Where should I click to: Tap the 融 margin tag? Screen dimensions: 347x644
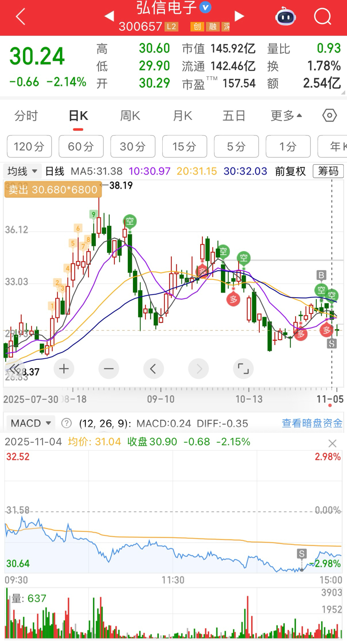(x=212, y=27)
